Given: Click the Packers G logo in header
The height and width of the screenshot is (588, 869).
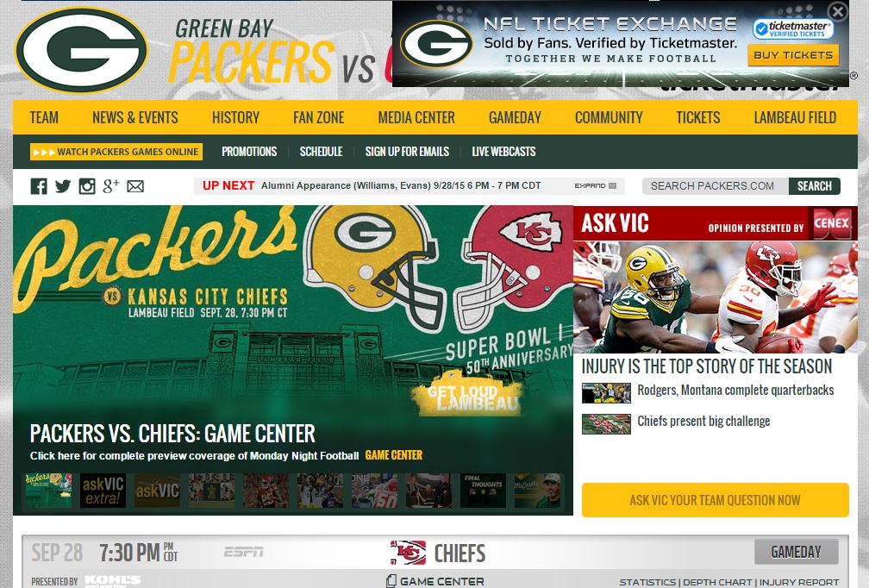Looking at the screenshot, I should click(81, 49).
